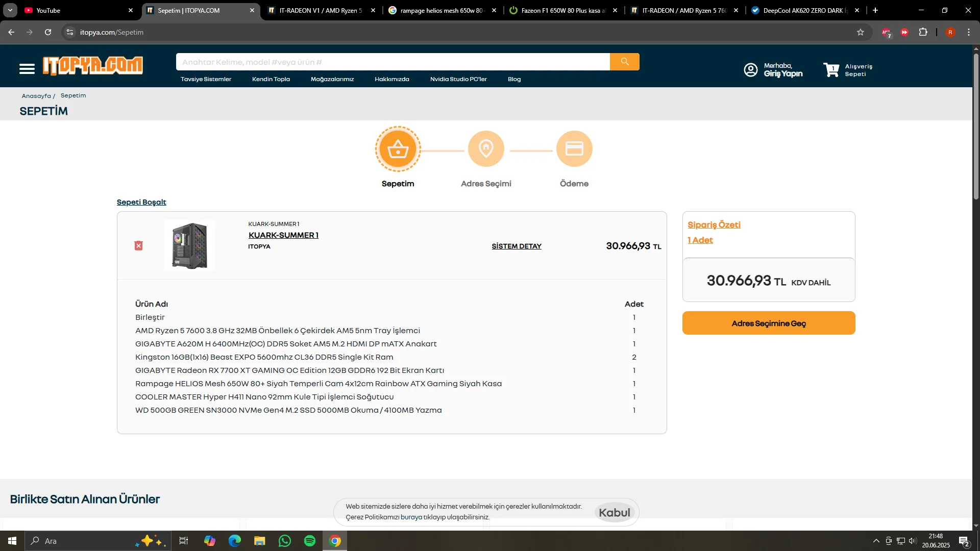Click the orange search magnifier button
Screen dimensions: 980x551
click(624, 62)
